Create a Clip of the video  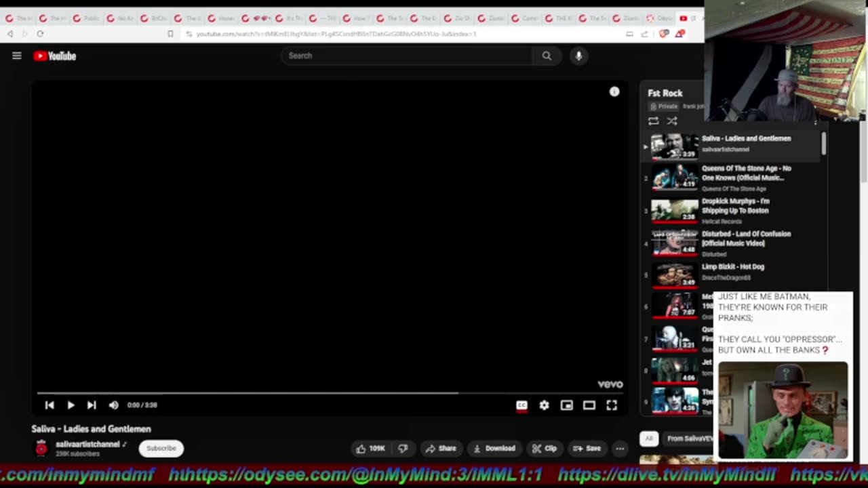tap(545, 448)
